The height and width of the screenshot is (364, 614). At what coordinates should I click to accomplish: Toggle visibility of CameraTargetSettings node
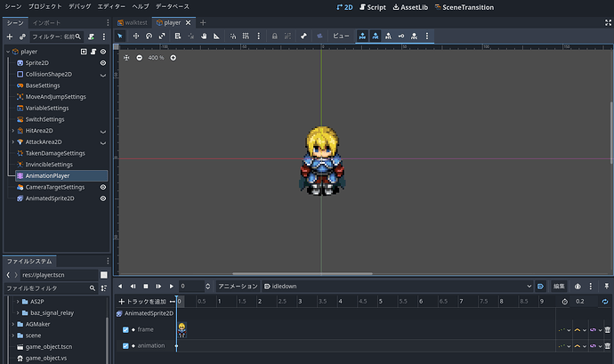coord(103,187)
